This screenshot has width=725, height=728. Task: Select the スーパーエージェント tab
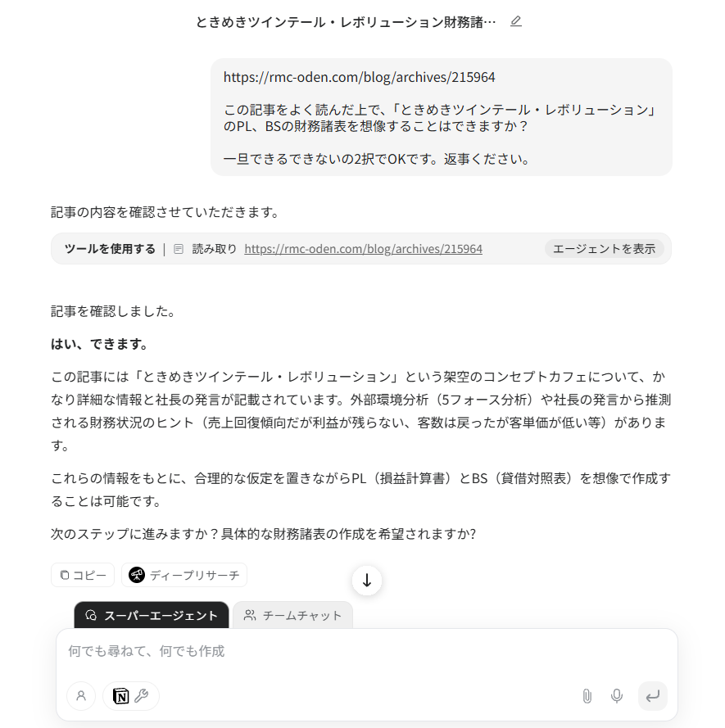point(152,615)
